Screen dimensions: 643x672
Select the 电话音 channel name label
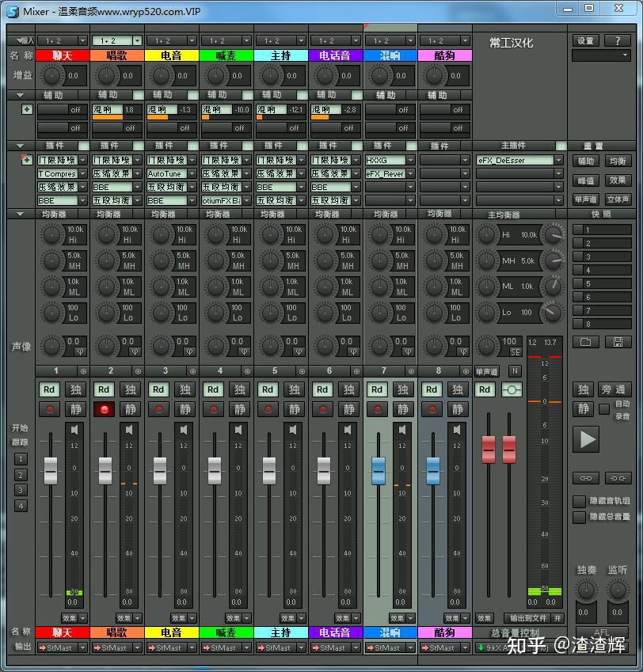pyautogui.click(x=336, y=55)
